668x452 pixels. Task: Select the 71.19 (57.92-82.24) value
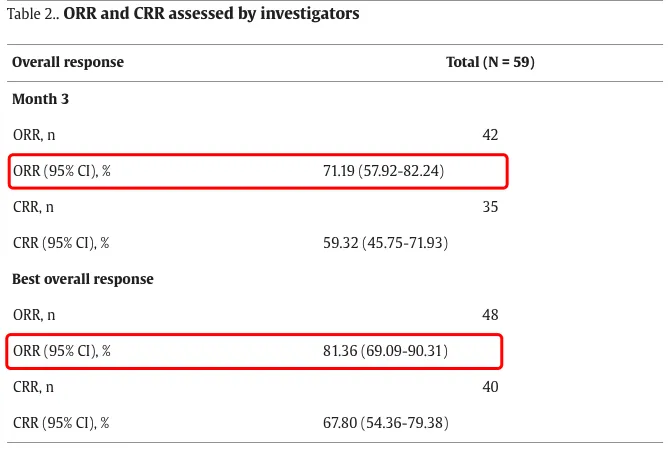click(383, 171)
